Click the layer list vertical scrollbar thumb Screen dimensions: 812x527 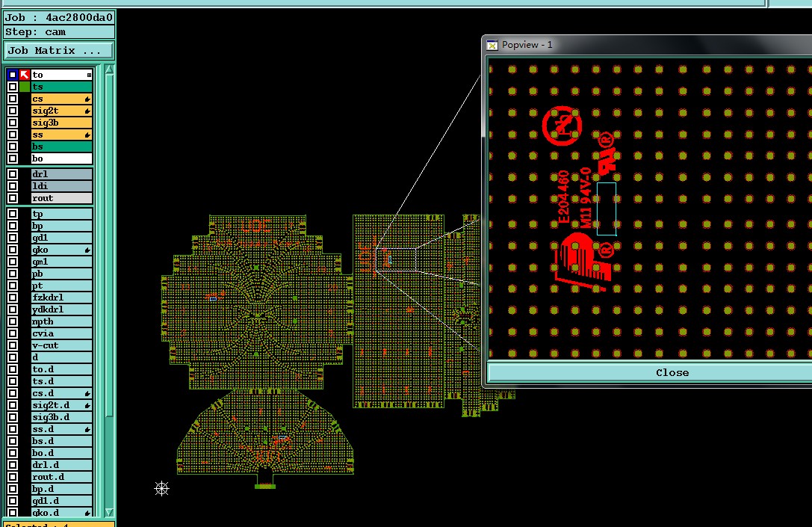(x=109, y=246)
